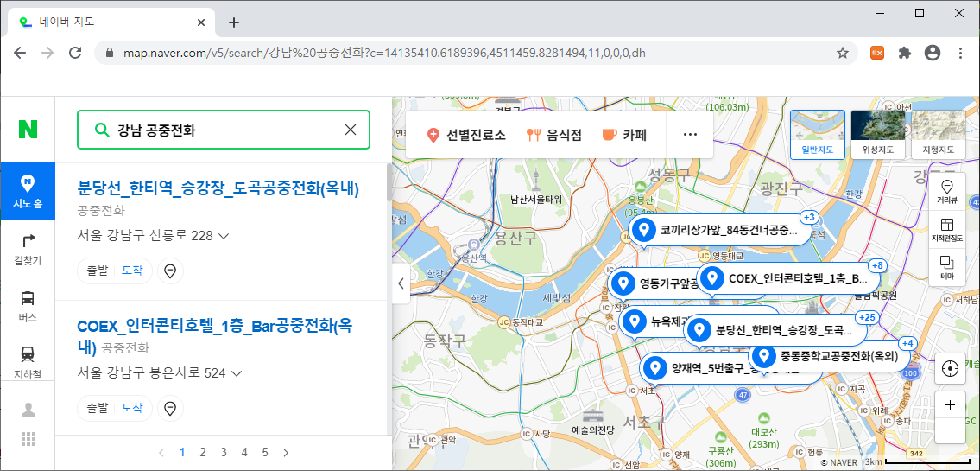Switch to 지형지도 terrain map
Image resolution: width=980 pixels, height=471 pixels.
939,134
